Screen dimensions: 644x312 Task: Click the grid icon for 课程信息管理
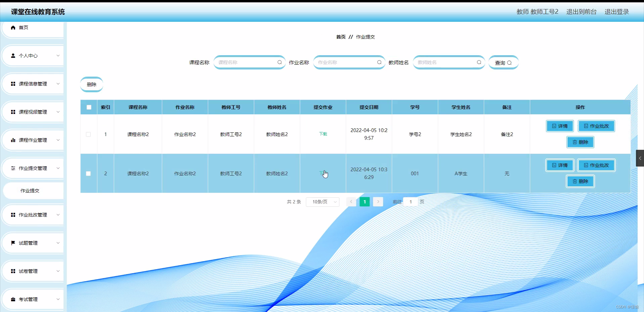tap(13, 84)
